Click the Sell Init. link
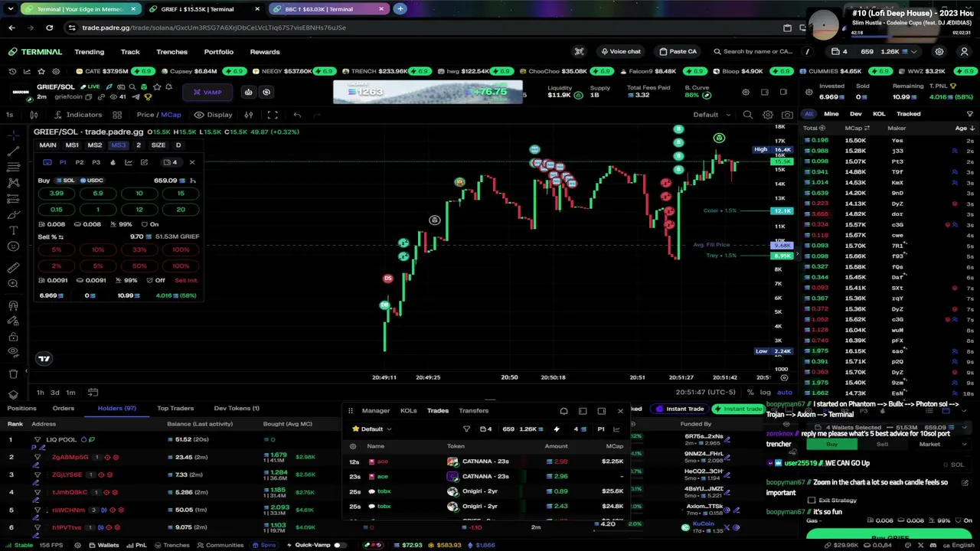This screenshot has width=980, height=551. (x=186, y=280)
